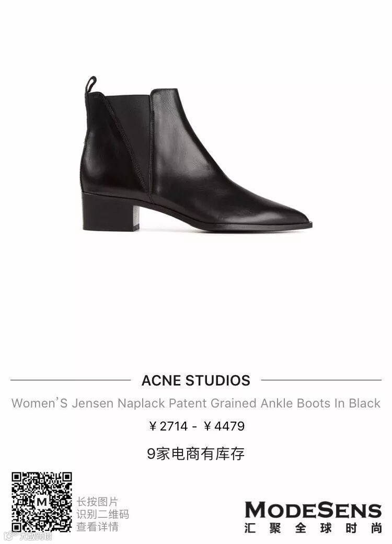Click the QR code image
This screenshot has height=544, width=392.
point(42,502)
